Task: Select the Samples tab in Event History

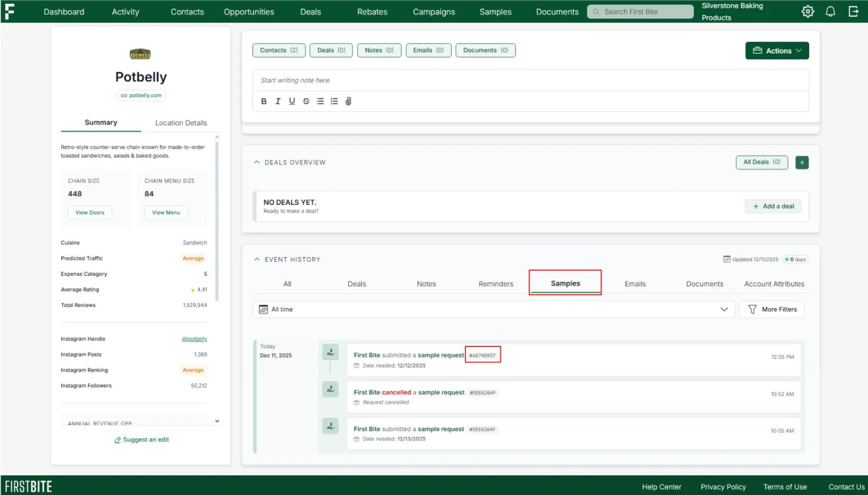Action: (x=566, y=283)
